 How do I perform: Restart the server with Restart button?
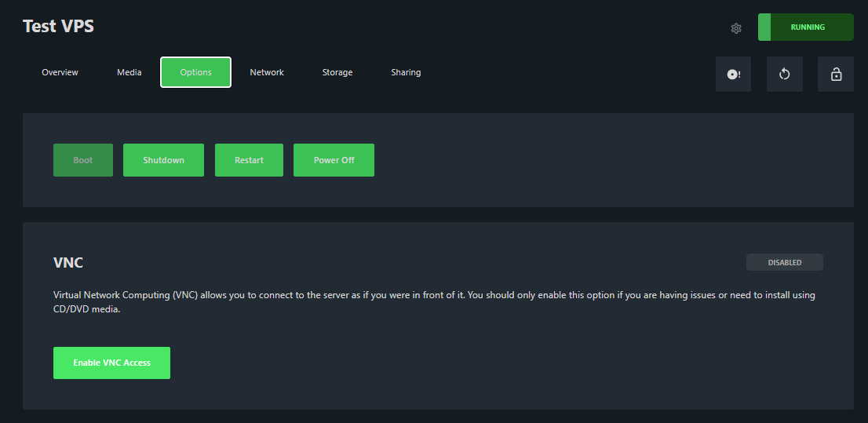[249, 160]
